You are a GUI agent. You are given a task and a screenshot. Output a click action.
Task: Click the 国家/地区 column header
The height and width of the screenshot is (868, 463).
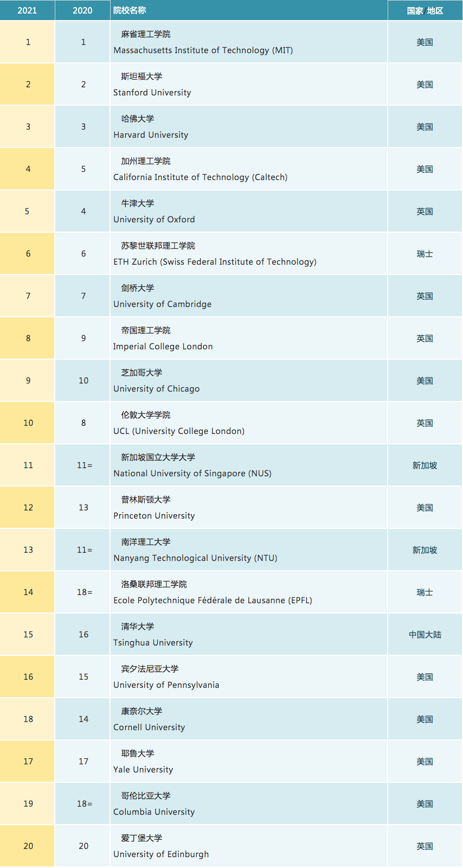pos(425,10)
